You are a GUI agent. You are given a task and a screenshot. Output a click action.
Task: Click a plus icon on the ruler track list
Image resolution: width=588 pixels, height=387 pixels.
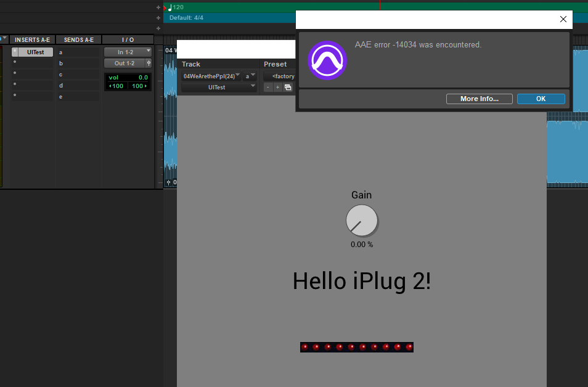(x=158, y=7)
